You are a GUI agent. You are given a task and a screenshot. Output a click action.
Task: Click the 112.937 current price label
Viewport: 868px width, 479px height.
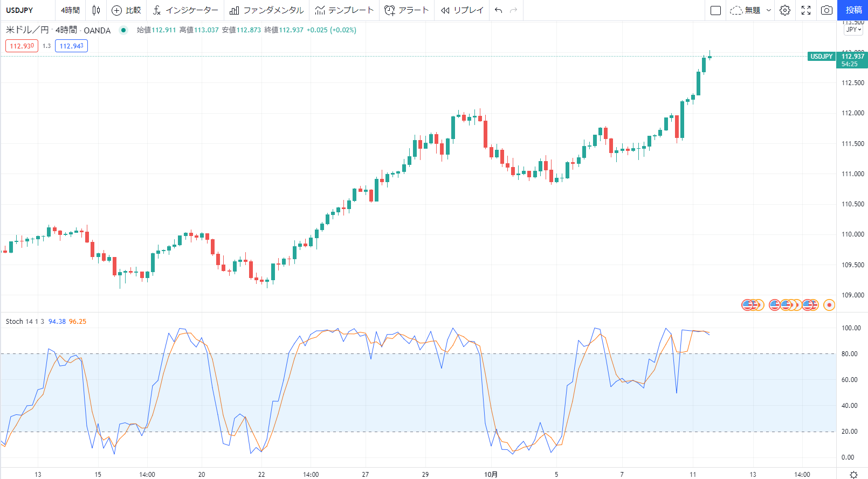point(852,56)
